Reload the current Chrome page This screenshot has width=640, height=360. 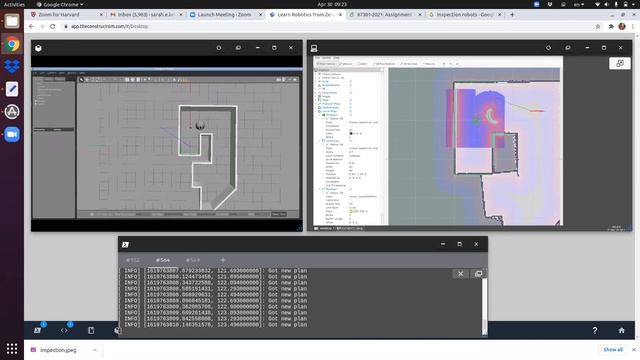[53, 26]
